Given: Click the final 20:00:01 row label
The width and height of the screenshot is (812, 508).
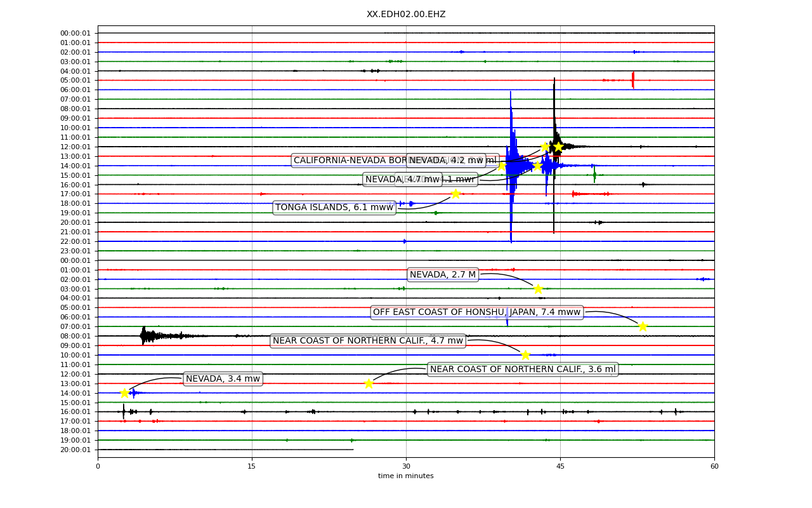Looking at the screenshot, I should [75, 450].
